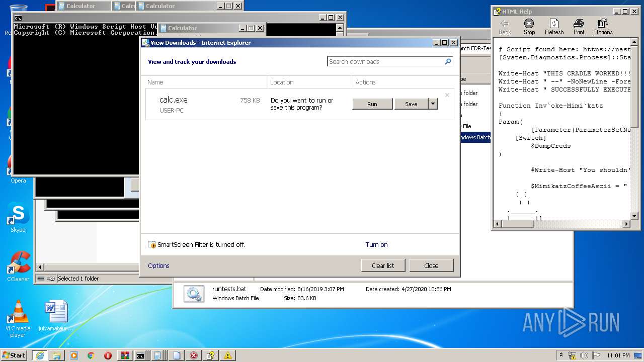Click the 'Selected 1 folder' status bar text
Viewport: 644px width, 362px height.
[78, 279]
